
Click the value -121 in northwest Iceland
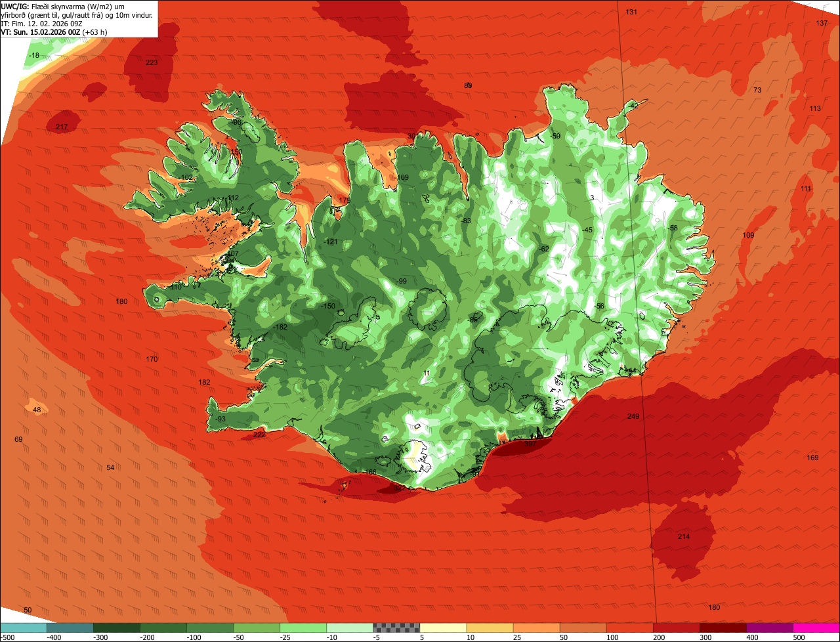coord(330,242)
